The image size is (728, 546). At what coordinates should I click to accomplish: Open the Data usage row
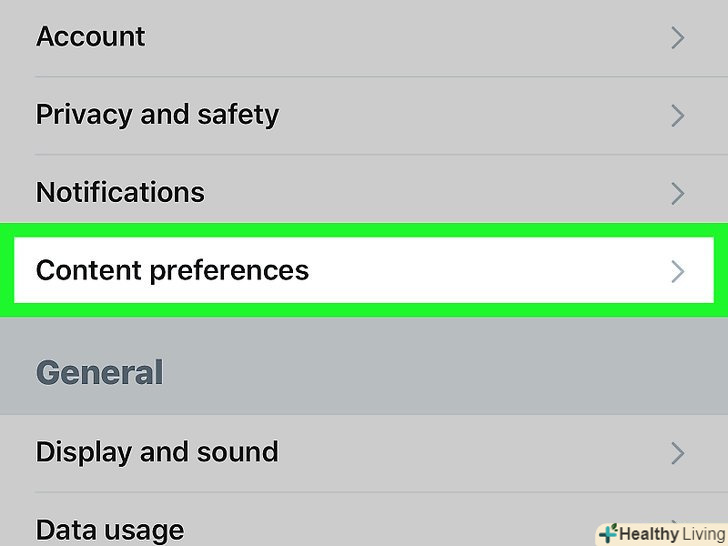(x=110, y=529)
